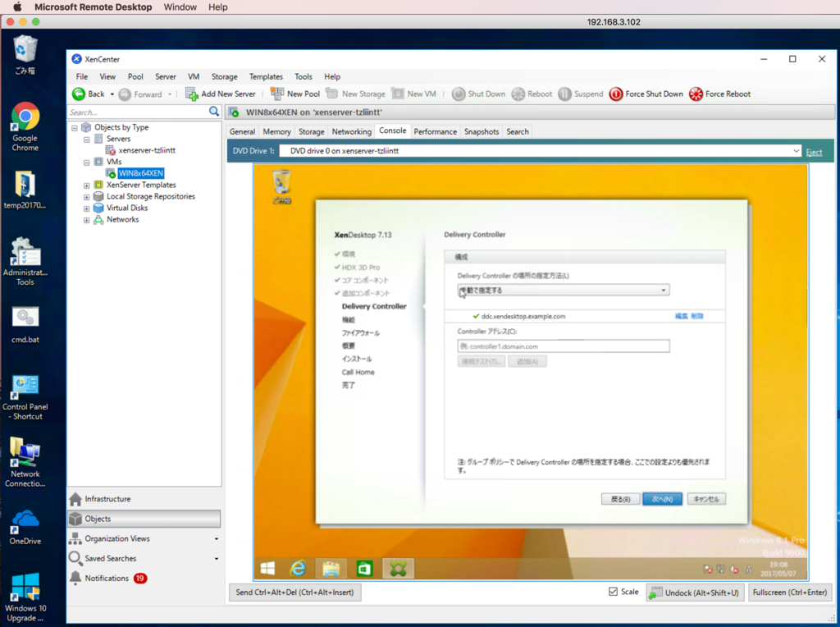Select Windows 10 Upgrade desktop icon
840x627 pixels.
pos(25,597)
